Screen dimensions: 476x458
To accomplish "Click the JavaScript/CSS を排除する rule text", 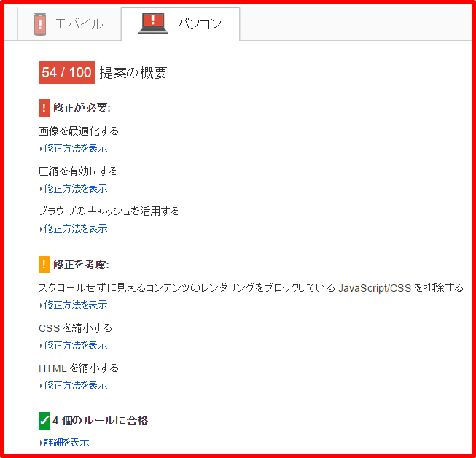I will (251, 288).
